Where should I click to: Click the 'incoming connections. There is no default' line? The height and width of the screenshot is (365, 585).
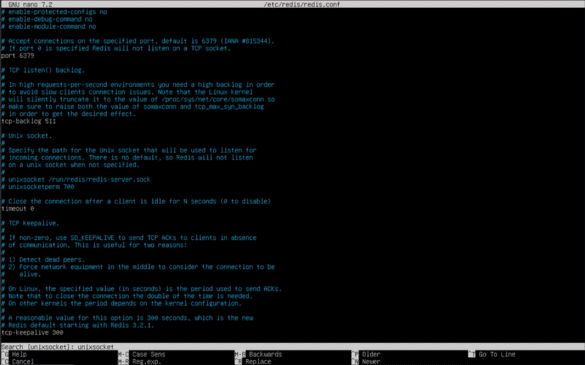coord(127,157)
